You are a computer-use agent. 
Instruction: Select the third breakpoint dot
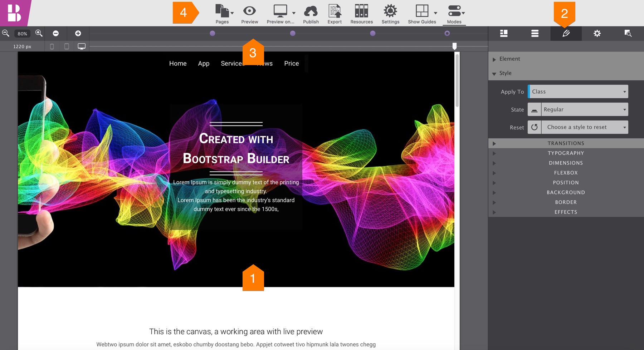[x=373, y=33]
